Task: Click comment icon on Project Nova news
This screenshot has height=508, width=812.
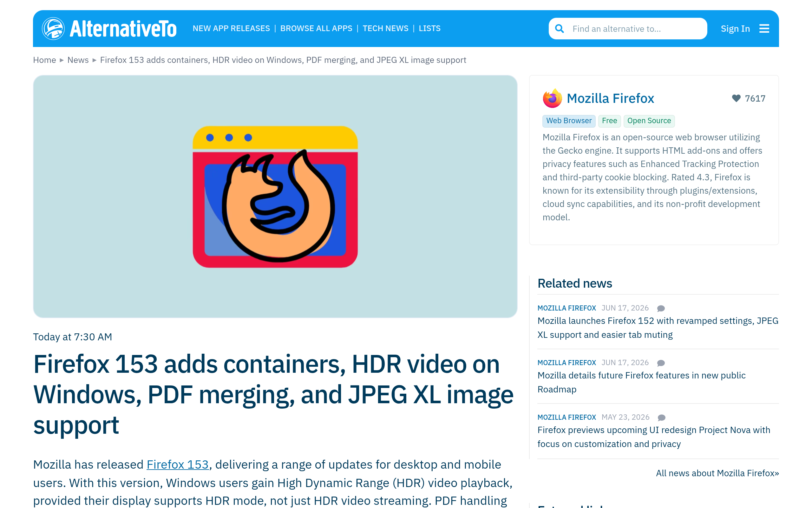Action: pyautogui.click(x=661, y=417)
